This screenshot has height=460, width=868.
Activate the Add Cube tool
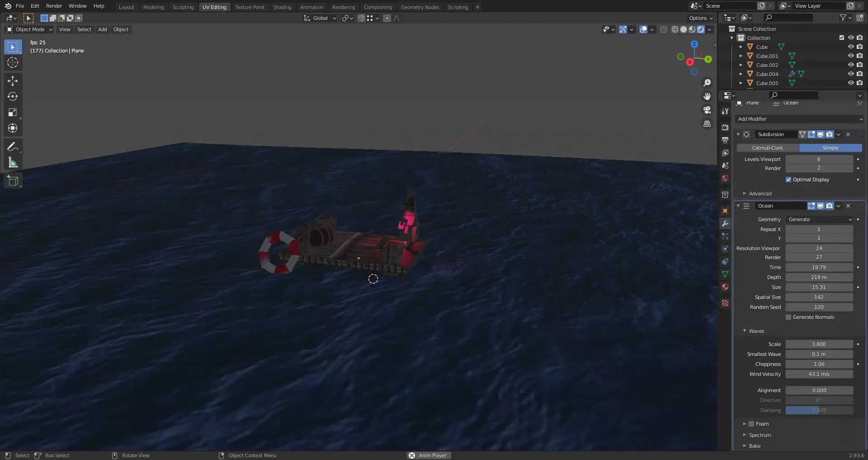coord(13,181)
